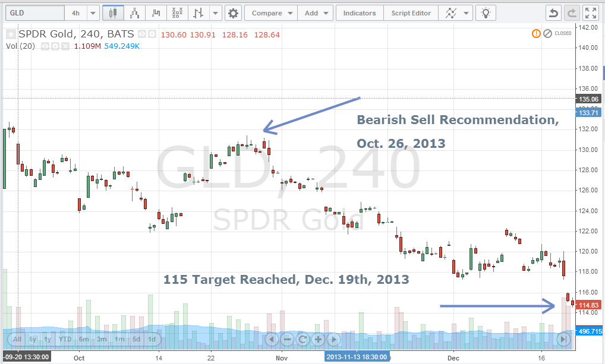Jump to latest bar arrow button
605x364 pixels.
click(563, 339)
